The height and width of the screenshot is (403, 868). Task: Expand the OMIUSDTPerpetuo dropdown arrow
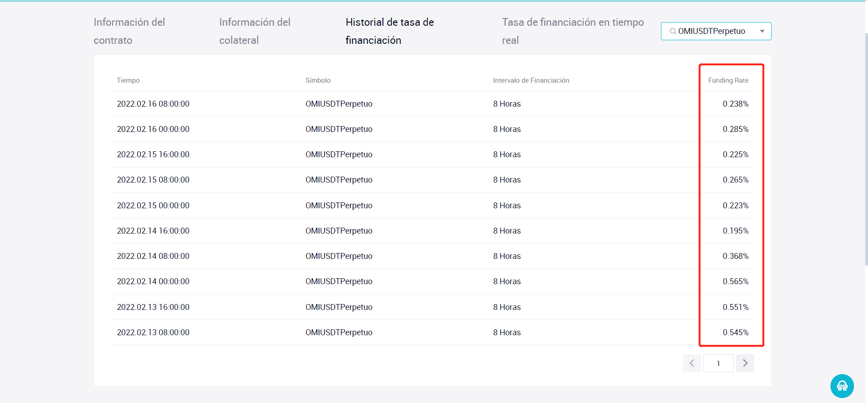(x=762, y=31)
